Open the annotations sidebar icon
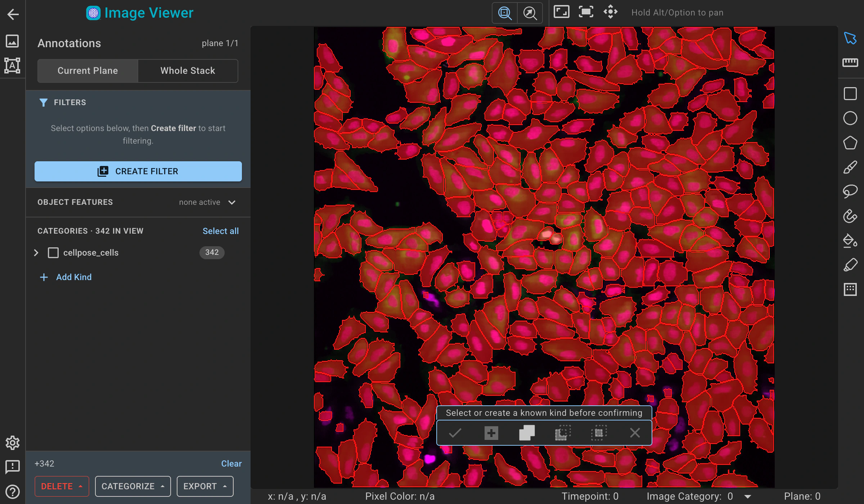Viewport: 864px width, 504px height. point(12,66)
